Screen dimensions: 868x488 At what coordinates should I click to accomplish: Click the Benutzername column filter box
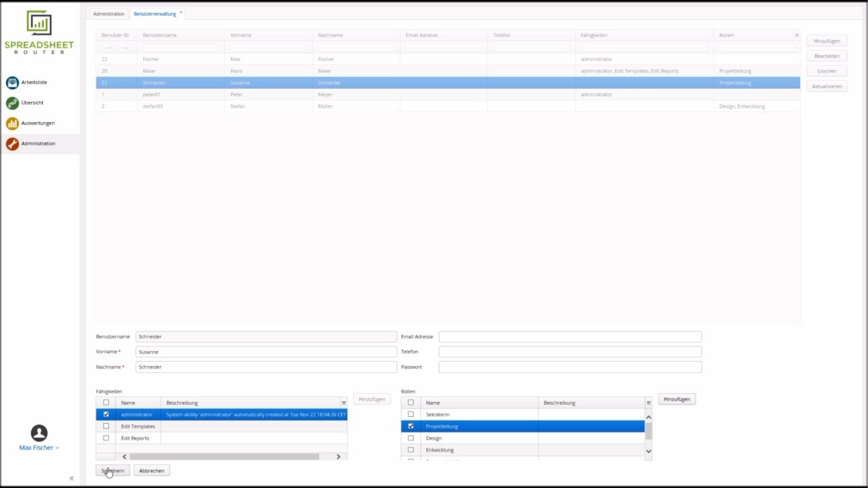coord(180,47)
